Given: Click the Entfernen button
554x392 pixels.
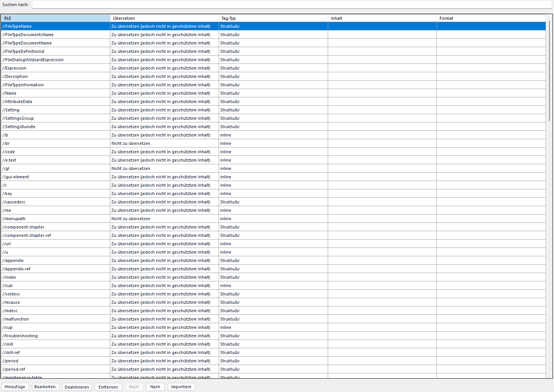Looking at the screenshot, I should (x=108, y=386).
